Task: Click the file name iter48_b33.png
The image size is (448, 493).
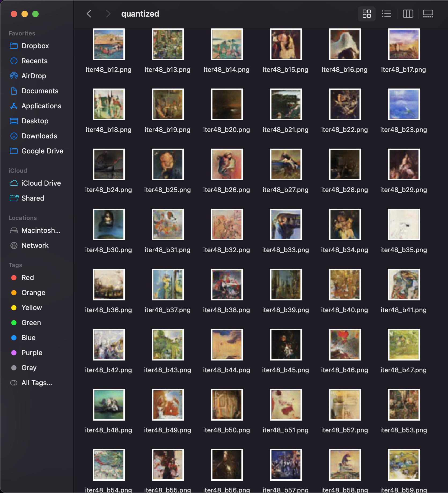Action: coord(285,250)
